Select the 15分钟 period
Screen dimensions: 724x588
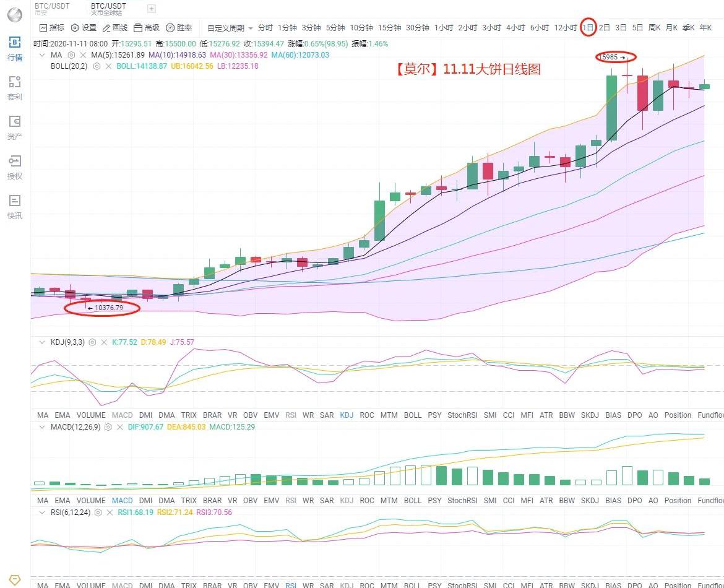(x=389, y=28)
